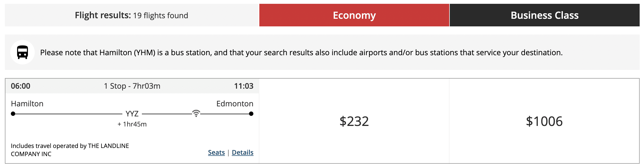Switch to the Business Class tab

(544, 15)
